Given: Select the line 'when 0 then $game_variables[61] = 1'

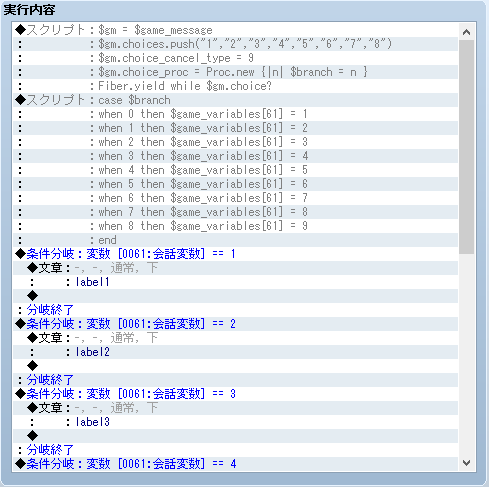Looking at the screenshot, I should pyautogui.click(x=236, y=114).
